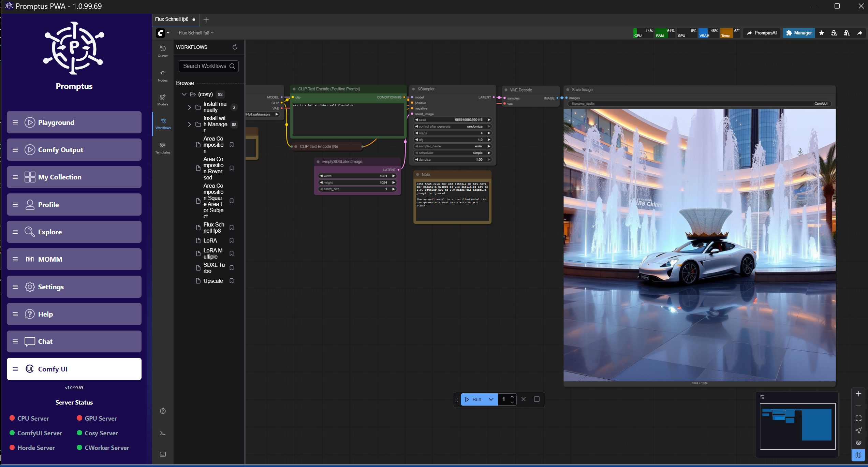Open the ComfyUI Manager
Viewport: 868px width, 467px height.
point(798,33)
